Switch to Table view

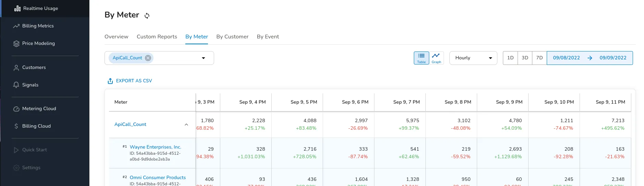[421, 58]
